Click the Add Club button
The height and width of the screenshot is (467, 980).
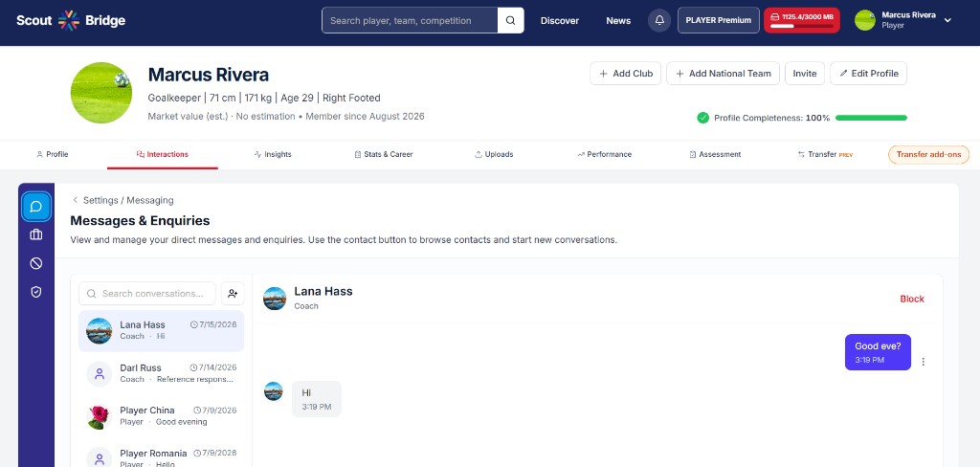(x=626, y=73)
